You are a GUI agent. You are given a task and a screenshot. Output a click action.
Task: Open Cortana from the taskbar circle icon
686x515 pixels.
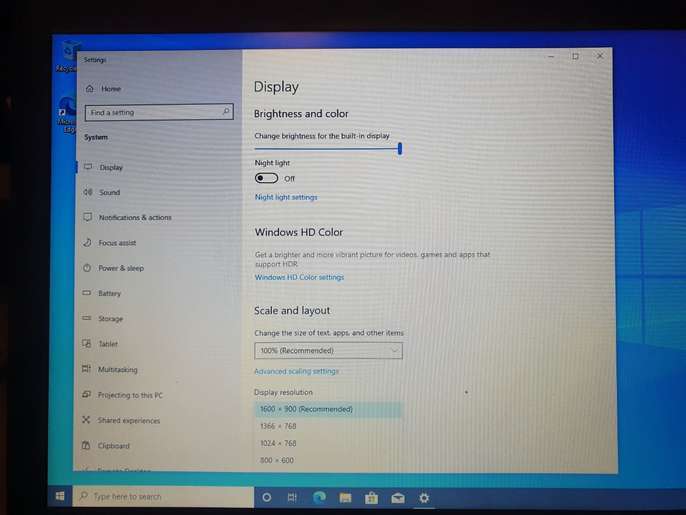[266, 497]
